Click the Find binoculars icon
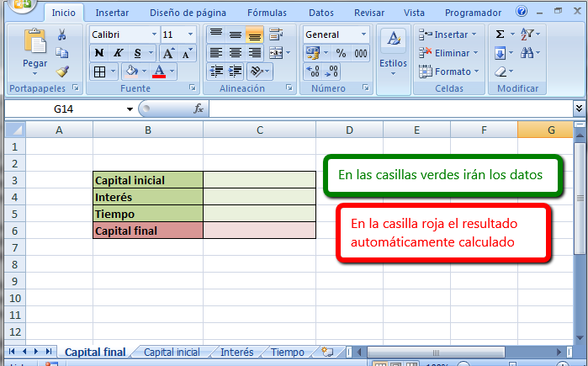This screenshot has height=366, width=588. (527, 53)
